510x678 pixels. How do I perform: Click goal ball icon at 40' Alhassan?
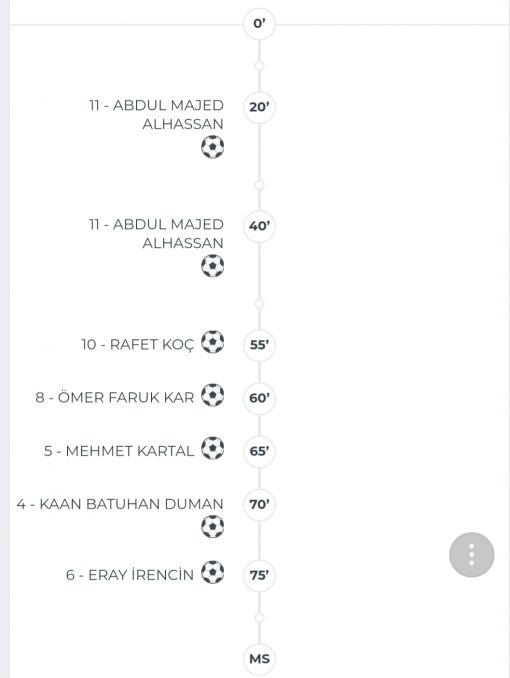(212, 266)
